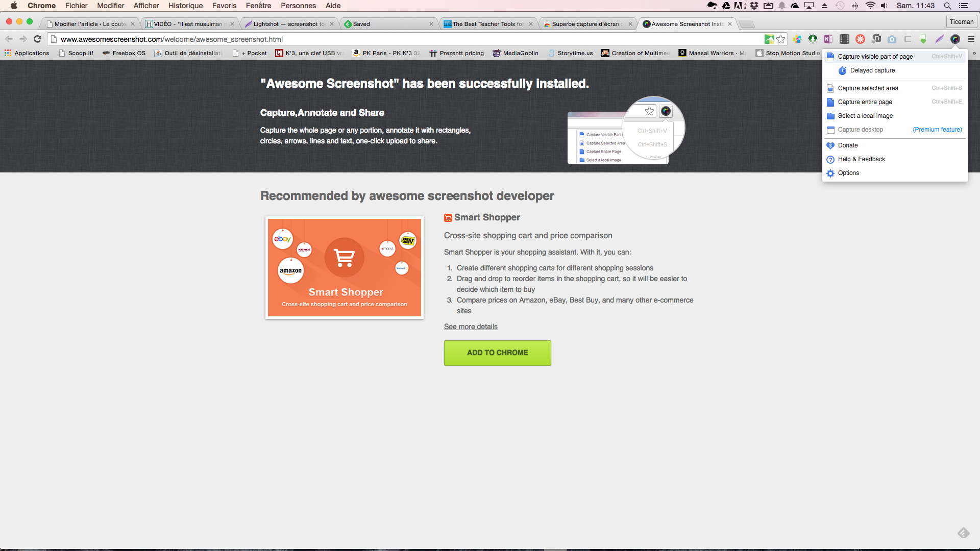
Task: Switch to The Best Teacher Tools tab
Action: coord(487,24)
